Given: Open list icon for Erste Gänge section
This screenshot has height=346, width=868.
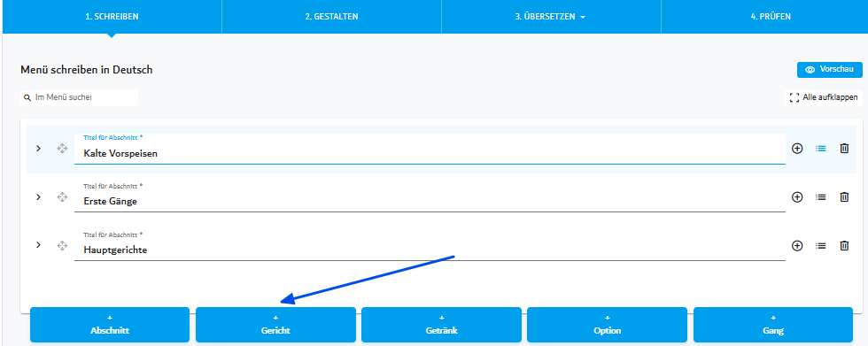Looking at the screenshot, I should [x=820, y=196].
